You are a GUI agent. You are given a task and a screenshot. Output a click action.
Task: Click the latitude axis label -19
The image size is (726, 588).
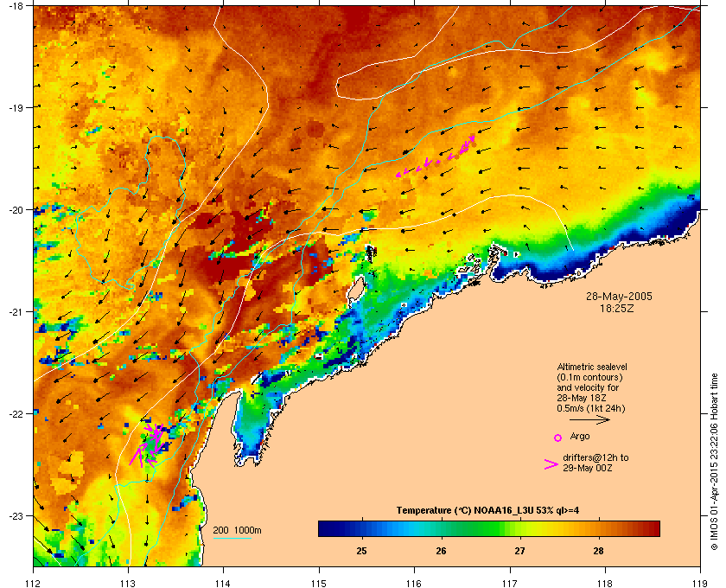click(16, 108)
